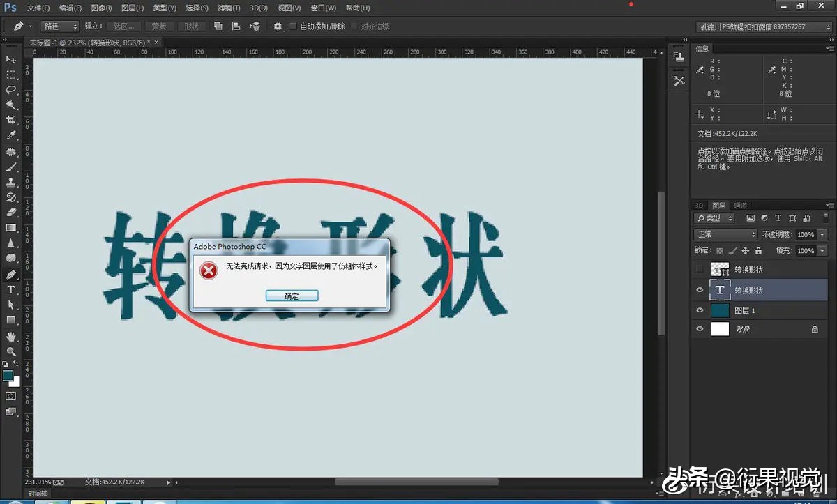Activate the Clone Stamp tool
837x504 pixels.
pyautogui.click(x=10, y=181)
